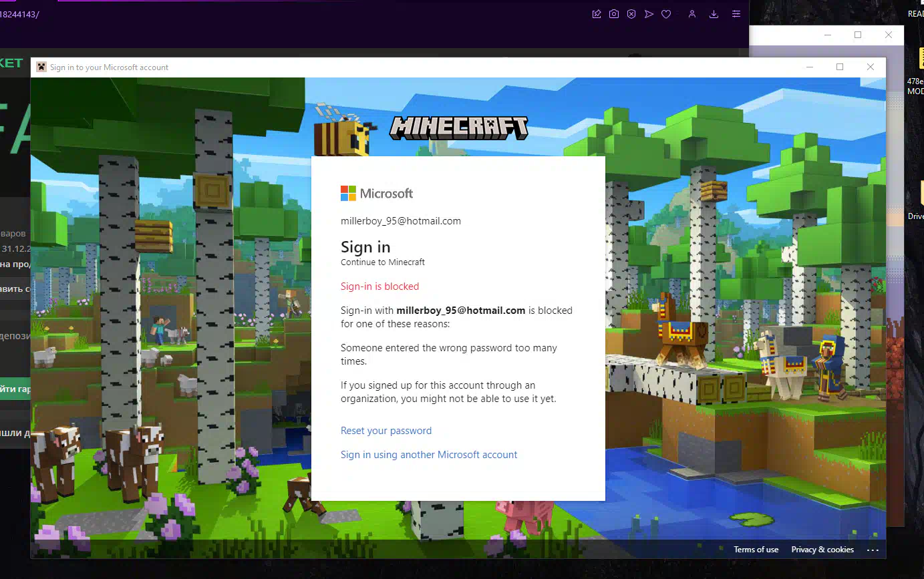The image size is (924, 579).
Task: Click the snapshot camera icon in browser toolbar
Action: click(613, 14)
